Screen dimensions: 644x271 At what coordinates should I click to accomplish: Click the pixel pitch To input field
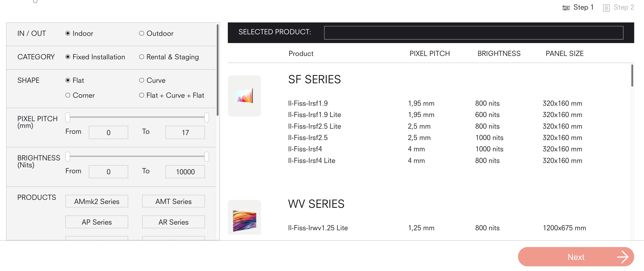pyautogui.click(x=185, y=132)
